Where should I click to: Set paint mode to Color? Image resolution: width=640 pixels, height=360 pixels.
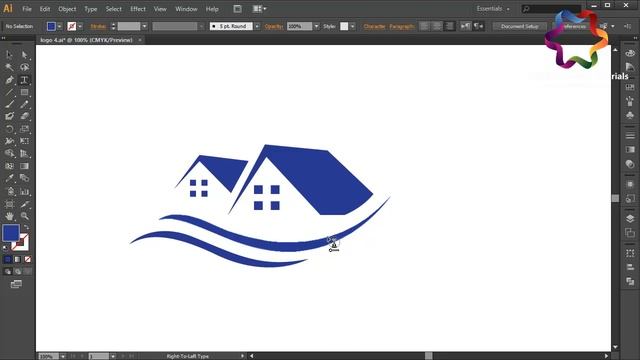[8, 260]
